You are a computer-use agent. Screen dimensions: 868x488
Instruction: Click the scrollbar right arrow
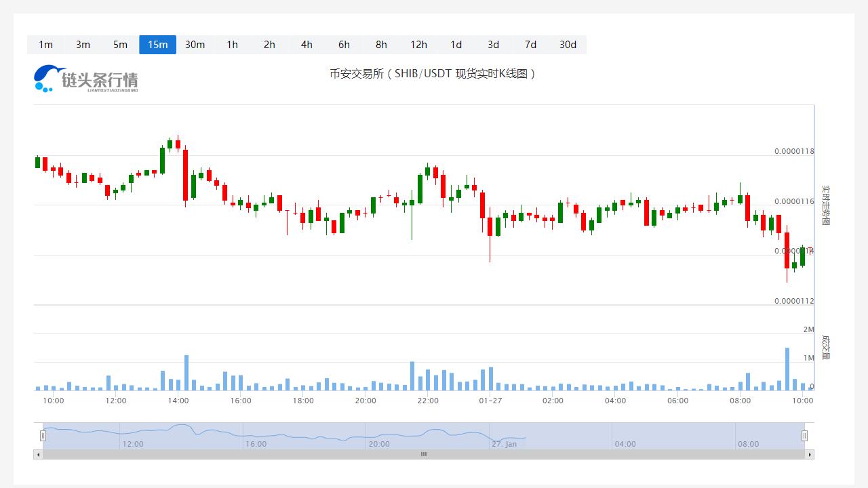pyautogui.click(x=810, y=454)
